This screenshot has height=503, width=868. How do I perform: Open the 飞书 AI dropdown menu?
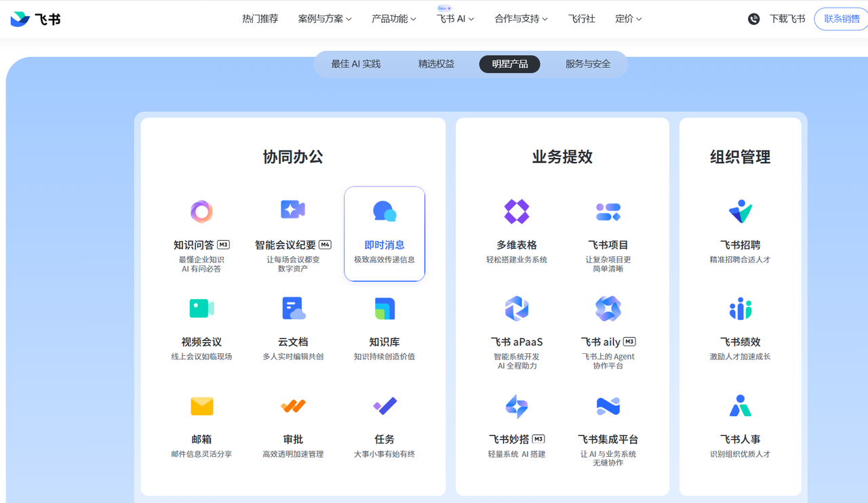click(x=455, y=19)
